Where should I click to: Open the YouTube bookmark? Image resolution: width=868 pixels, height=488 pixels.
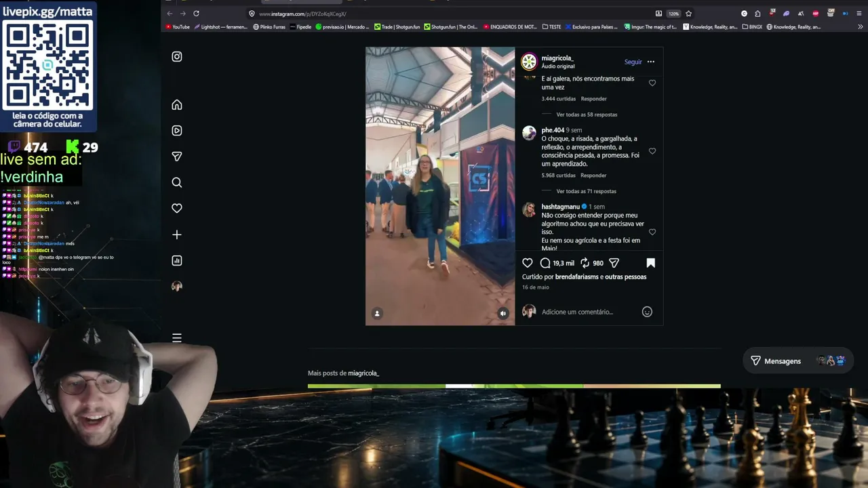tap(178, 27)
